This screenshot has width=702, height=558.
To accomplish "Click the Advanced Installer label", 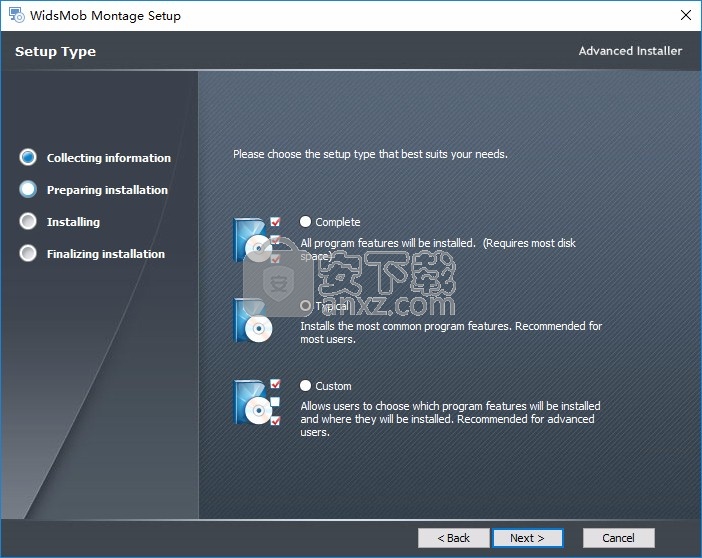I will pyautogui.click(x=630, y=51).
